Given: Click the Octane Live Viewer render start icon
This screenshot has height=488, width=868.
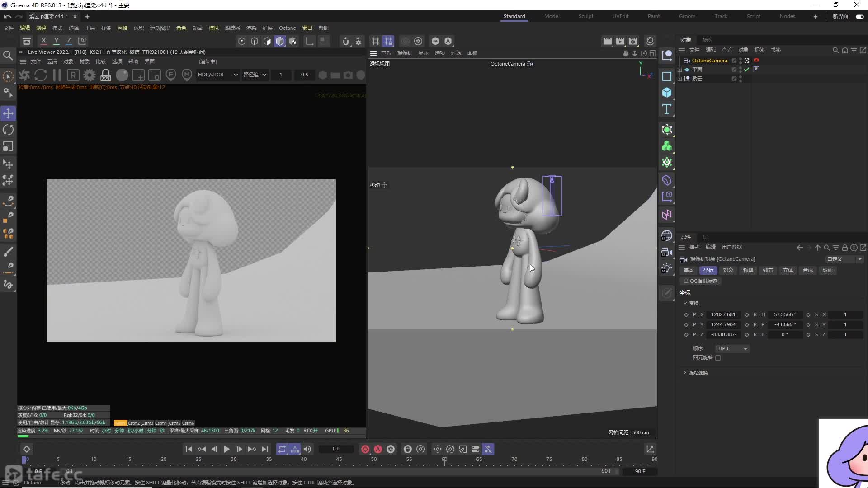Looking at the screenshot, I should pos(24,75).
